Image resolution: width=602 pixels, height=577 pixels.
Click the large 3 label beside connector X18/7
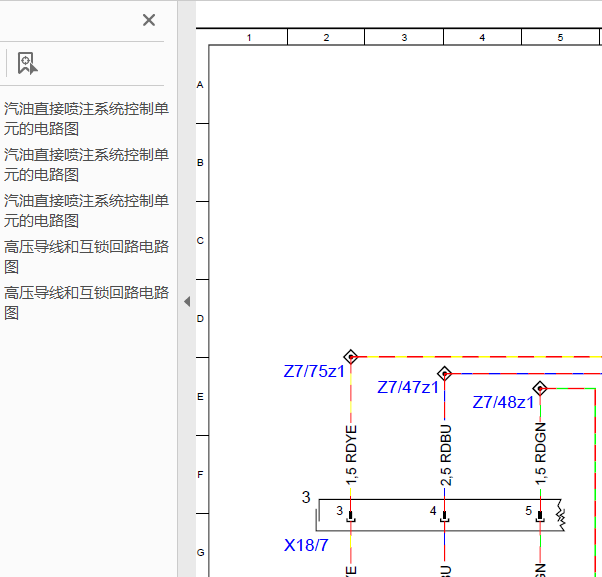point(306,497)
